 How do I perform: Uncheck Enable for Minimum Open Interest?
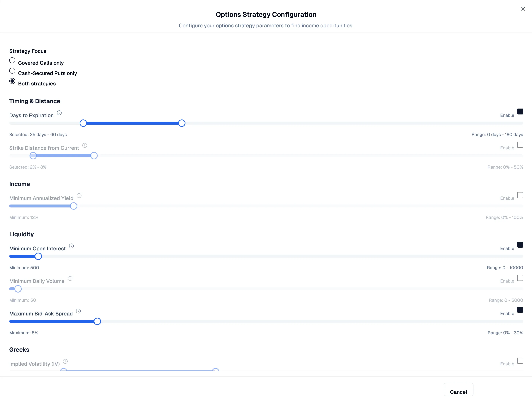click(x=520, y=245)
